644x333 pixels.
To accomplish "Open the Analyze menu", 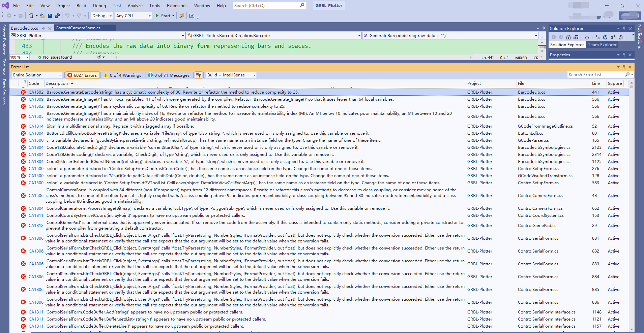I will point(135,6).
